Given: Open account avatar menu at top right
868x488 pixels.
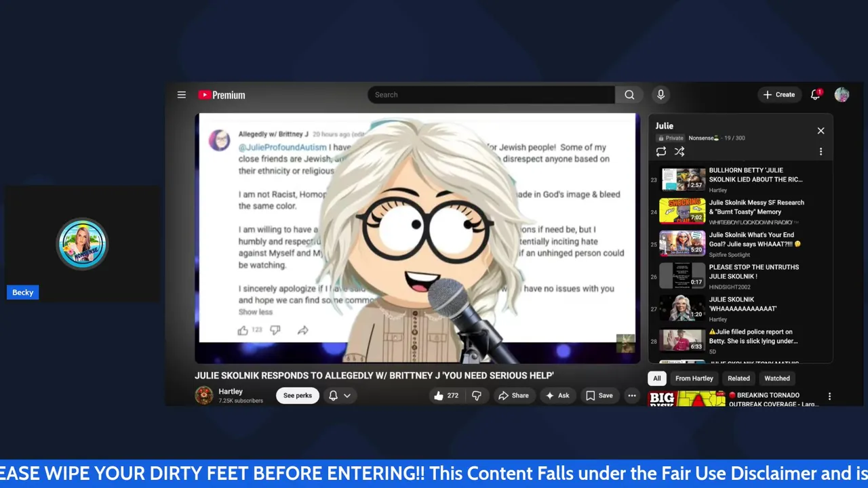Looking at the screenshot, I should pos(842,95).
